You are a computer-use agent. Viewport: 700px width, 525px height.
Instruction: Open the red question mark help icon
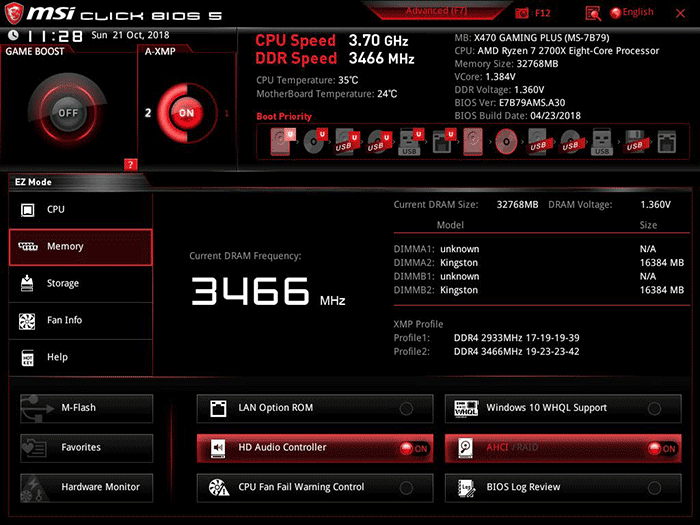coord(130,164)
